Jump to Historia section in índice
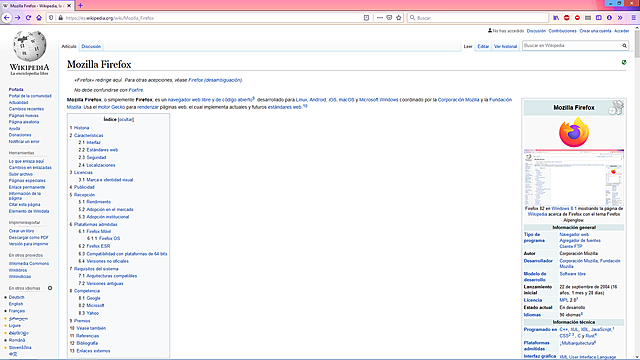 pyautogui.click(x=81, y=128)
